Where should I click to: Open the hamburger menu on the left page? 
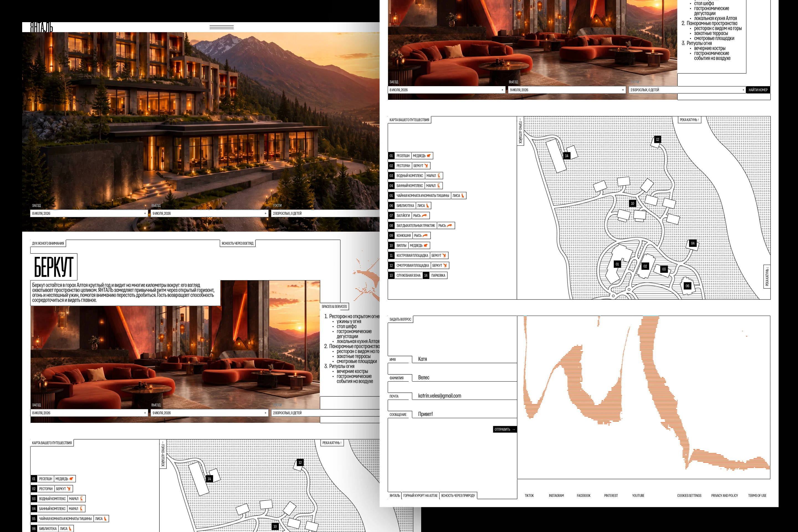pyautogui.click(x=222, y=27)
